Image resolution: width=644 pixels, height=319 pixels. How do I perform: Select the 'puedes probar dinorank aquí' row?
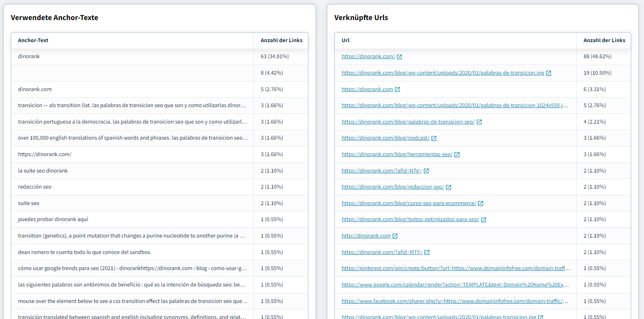click(x=53, y=219)
